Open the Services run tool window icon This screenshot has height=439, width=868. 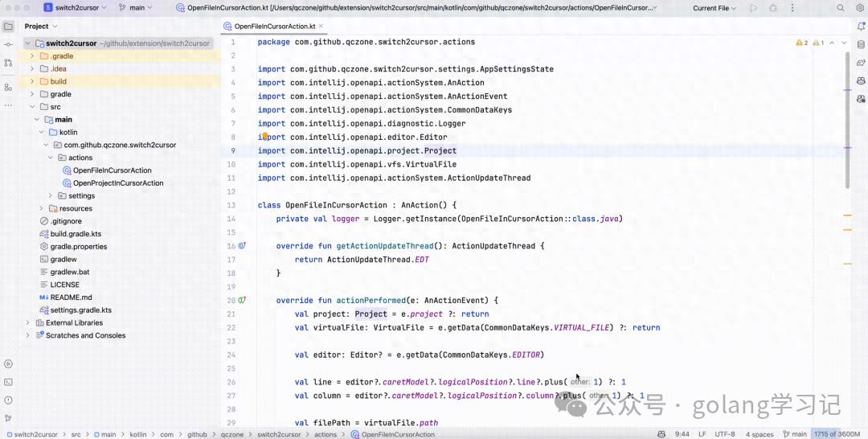(x=8, y=363)
